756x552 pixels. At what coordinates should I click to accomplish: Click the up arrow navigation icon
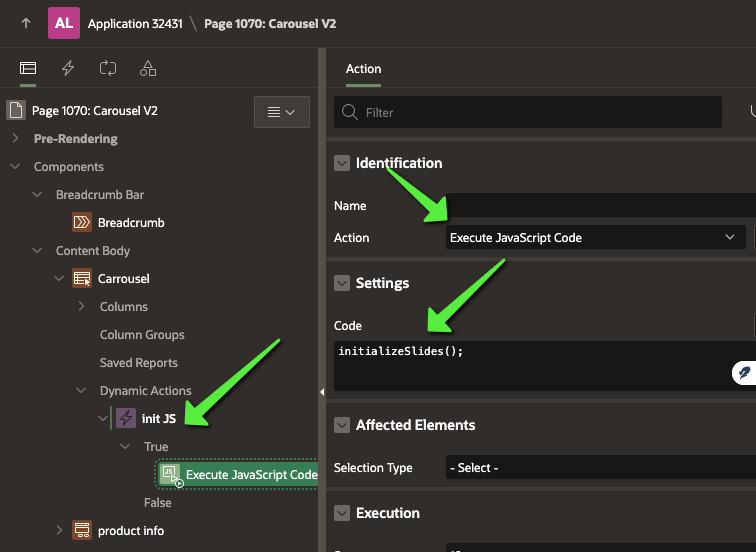(x=25, y=23)
